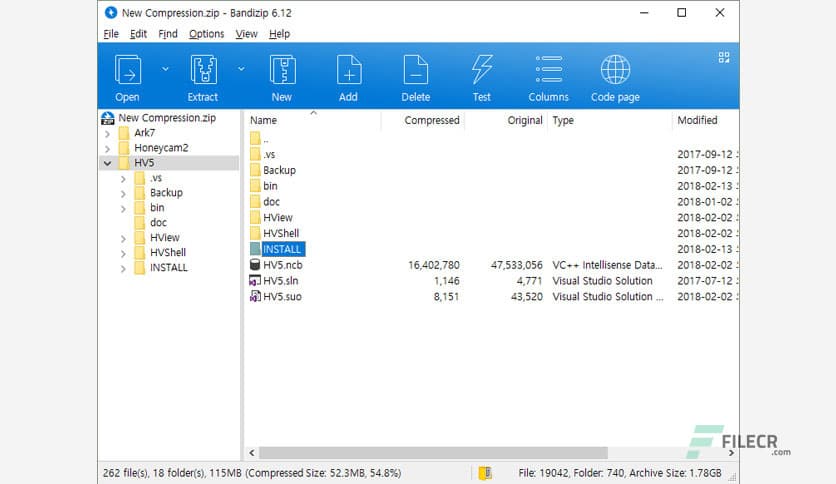
Task: Click the HV5.sln solution file icon
Action: [255, 280]
